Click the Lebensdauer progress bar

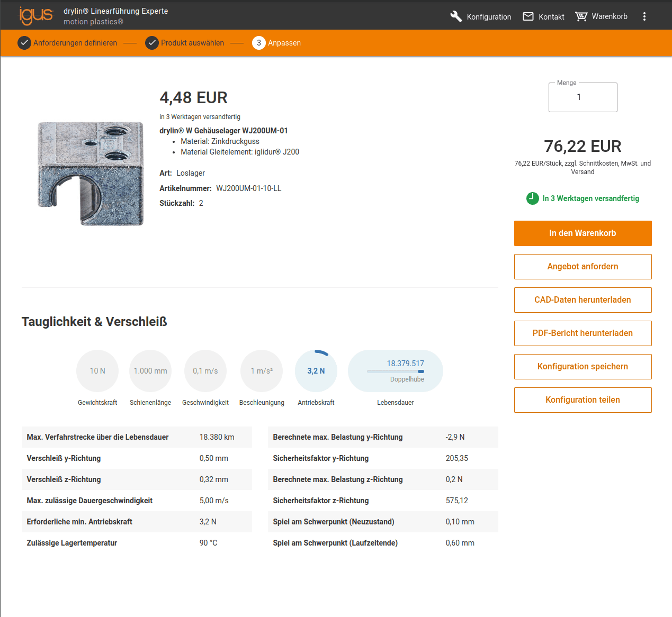[396, 371]
